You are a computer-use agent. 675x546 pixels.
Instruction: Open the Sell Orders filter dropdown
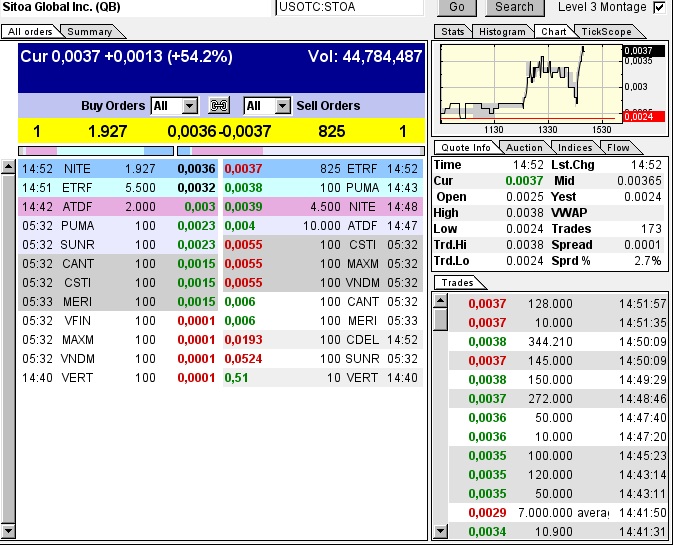(282, 106)
